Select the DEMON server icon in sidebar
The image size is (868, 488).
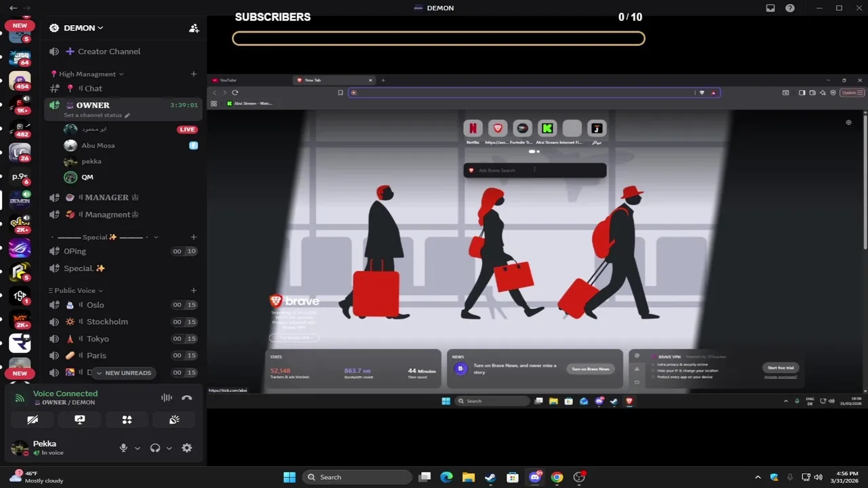(x=20, y=200)
